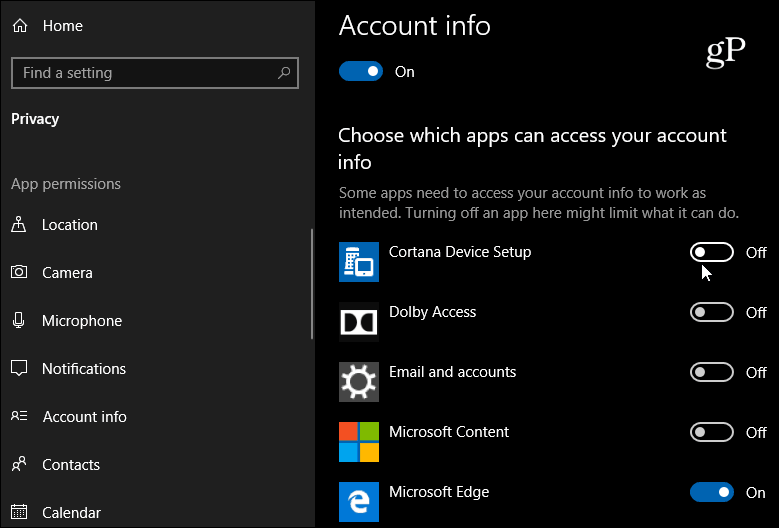Screen dimensions: 779x528
Task: Click the search magnifier icon
Action: (284, 73)
